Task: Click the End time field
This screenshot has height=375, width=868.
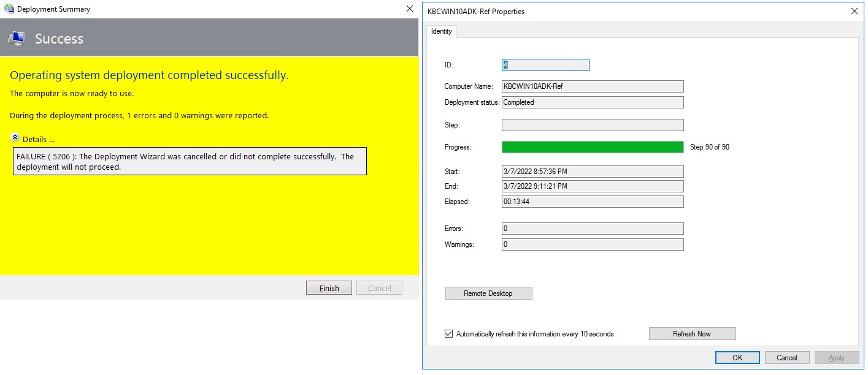Action: [592, 186]
